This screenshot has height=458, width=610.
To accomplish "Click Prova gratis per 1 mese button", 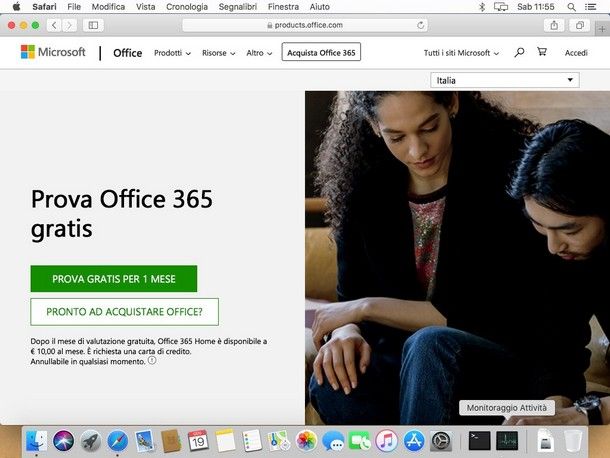I will click(x=114, y=279).
